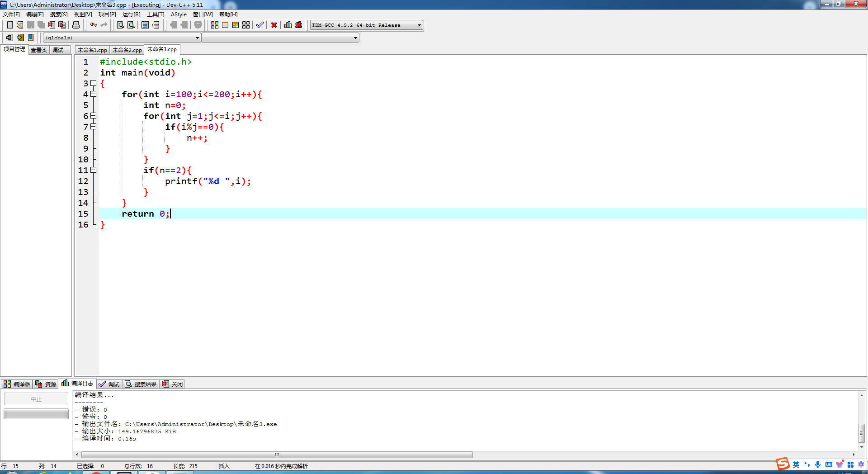Viewport: 868px width, 474px height.
Task: Collapse the if(i%j==0) fold on line 7
Action: [x=94, y=127]
